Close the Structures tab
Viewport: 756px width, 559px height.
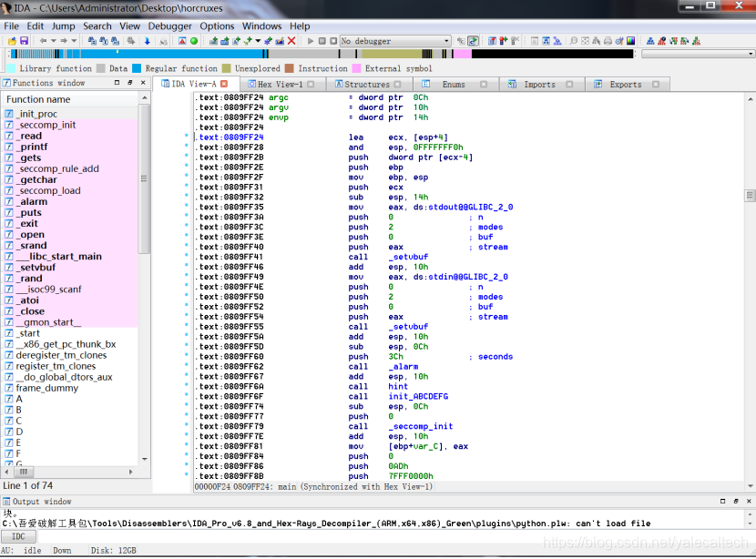pyautogui.click(x=397, y=85)
